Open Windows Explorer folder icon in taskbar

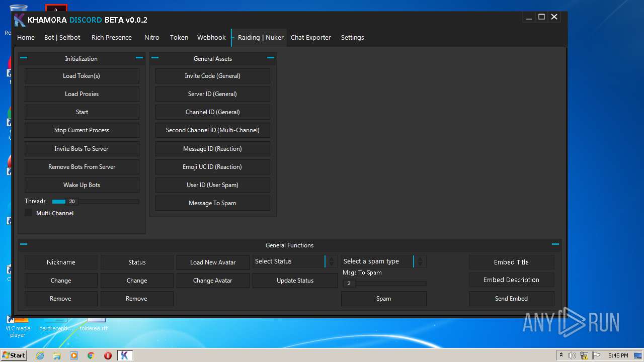tap(57, 355)
